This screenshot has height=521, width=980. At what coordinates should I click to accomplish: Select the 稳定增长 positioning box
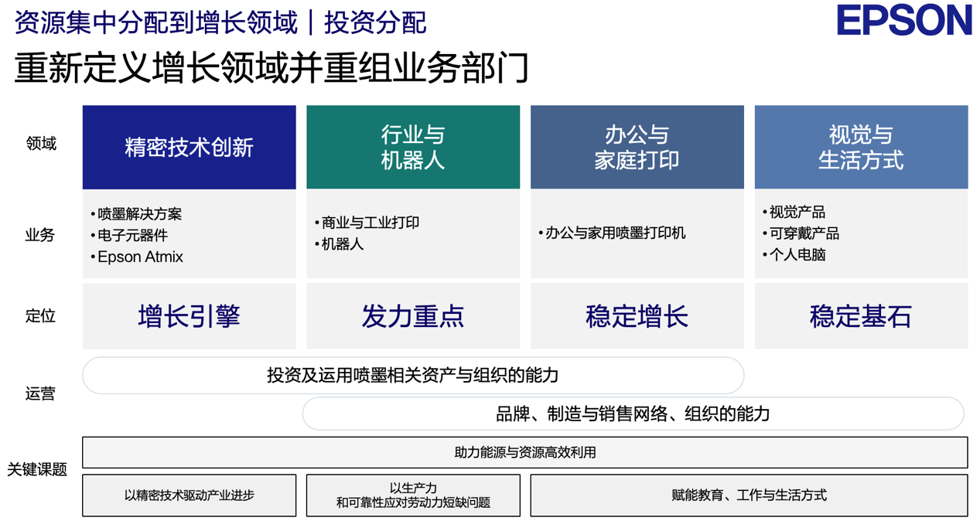[x=637, y=316]
